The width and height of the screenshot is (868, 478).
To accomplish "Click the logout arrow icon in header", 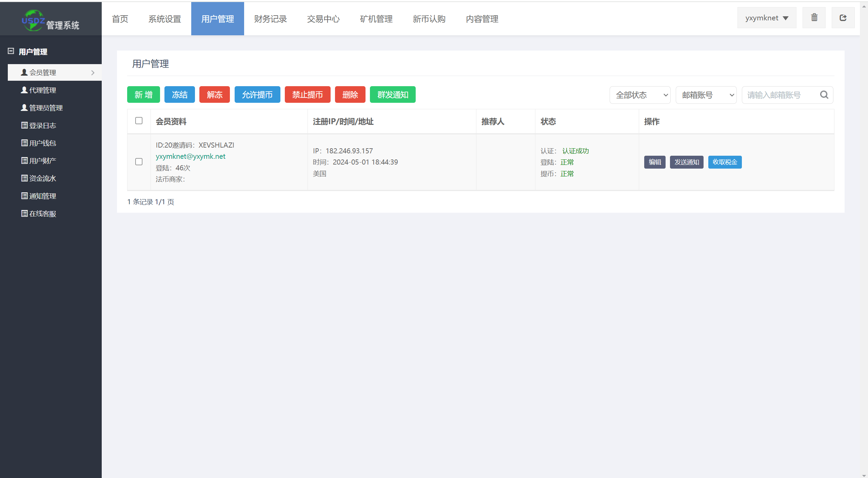I will point(843,18).
